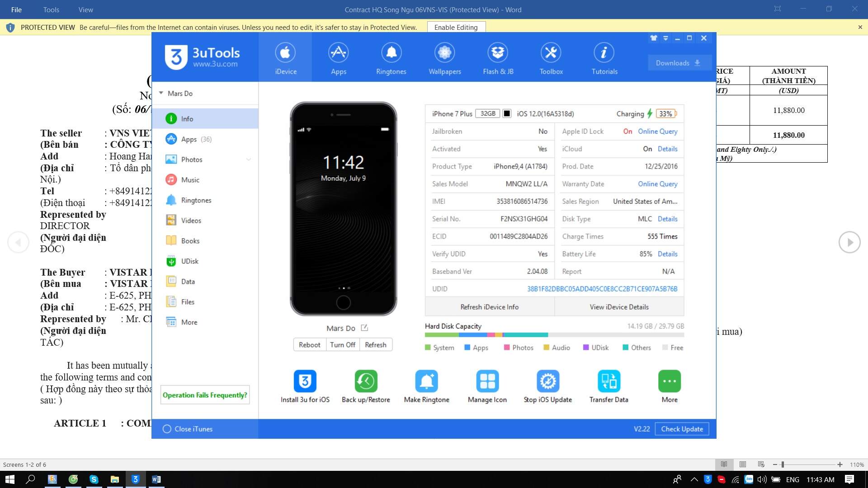Click the Turn Off button
868x488 pixels.
343,345
